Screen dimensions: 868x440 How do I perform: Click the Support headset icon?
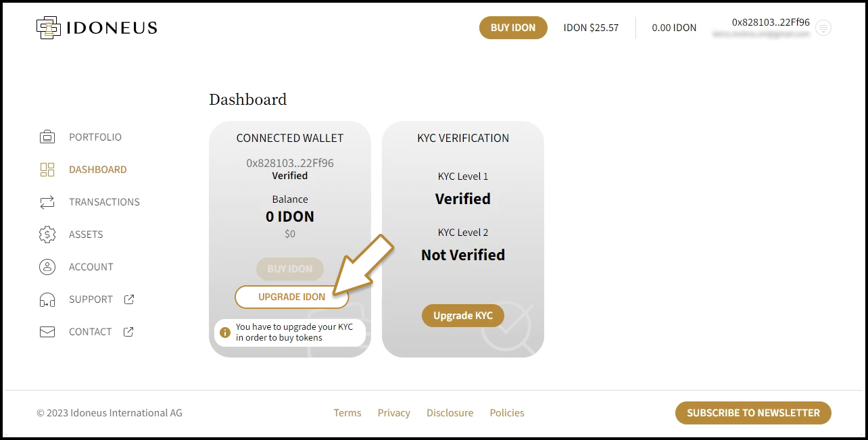[x=47, y=299]
